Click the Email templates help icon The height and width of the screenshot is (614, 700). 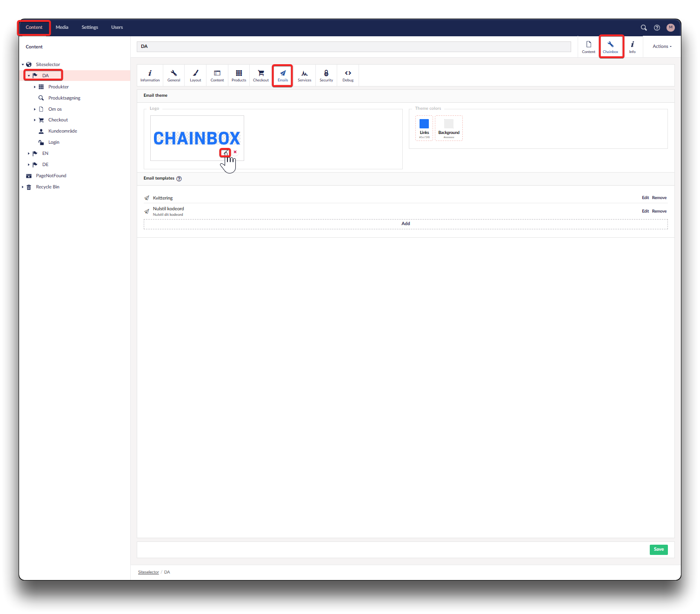pyautogui.click(x=179, y=179)
